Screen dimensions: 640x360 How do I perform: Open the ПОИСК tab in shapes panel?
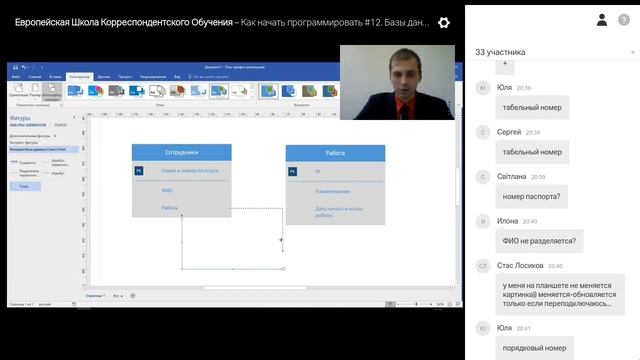pyautogui.click(x=60, y=125)
